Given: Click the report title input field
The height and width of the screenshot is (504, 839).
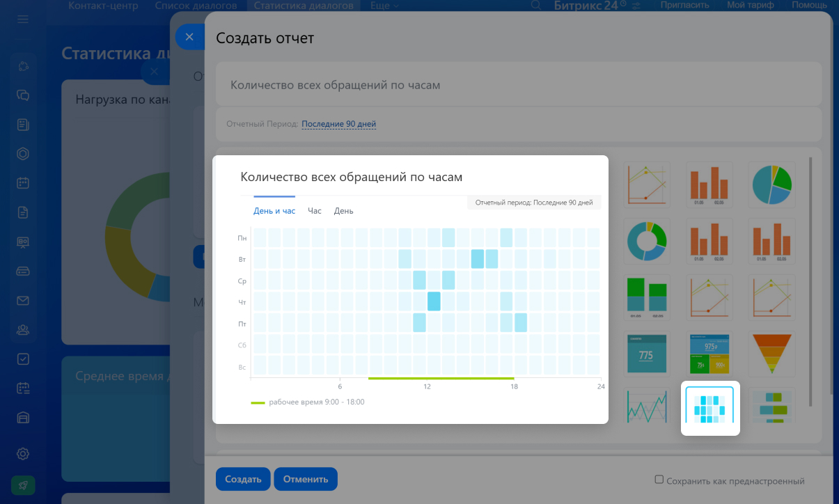Looking at the screenshot, I should [x=519, y=84].
